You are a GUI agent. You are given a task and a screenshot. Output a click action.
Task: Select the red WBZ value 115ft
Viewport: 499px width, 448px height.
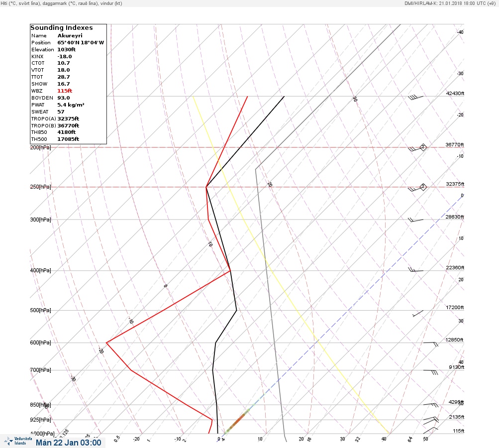tap(65, 91)
